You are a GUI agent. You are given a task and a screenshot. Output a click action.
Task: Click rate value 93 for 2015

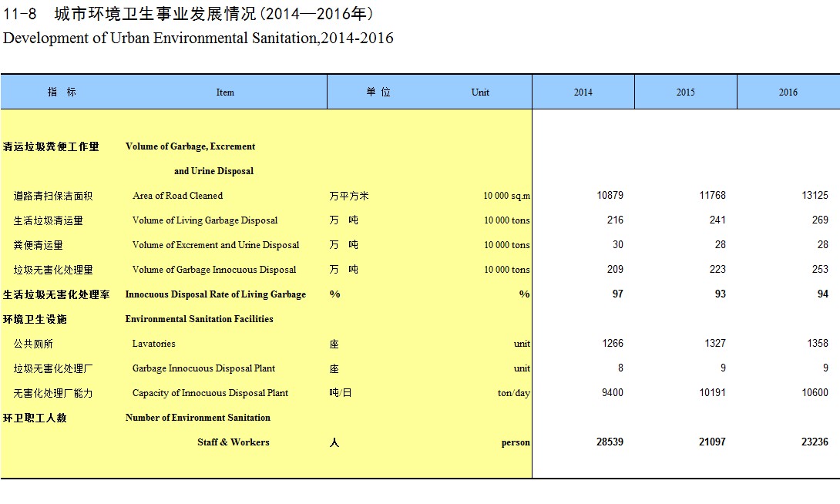click(720, 294)
